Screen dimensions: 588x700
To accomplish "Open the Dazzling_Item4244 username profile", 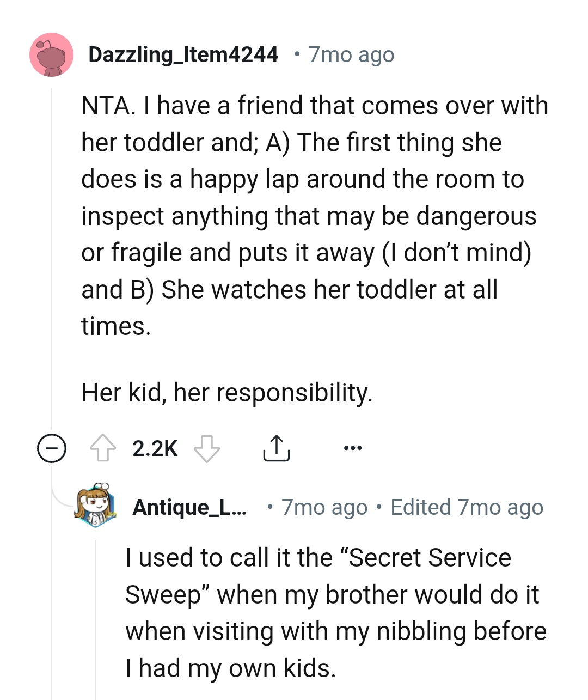I will 183,54.
